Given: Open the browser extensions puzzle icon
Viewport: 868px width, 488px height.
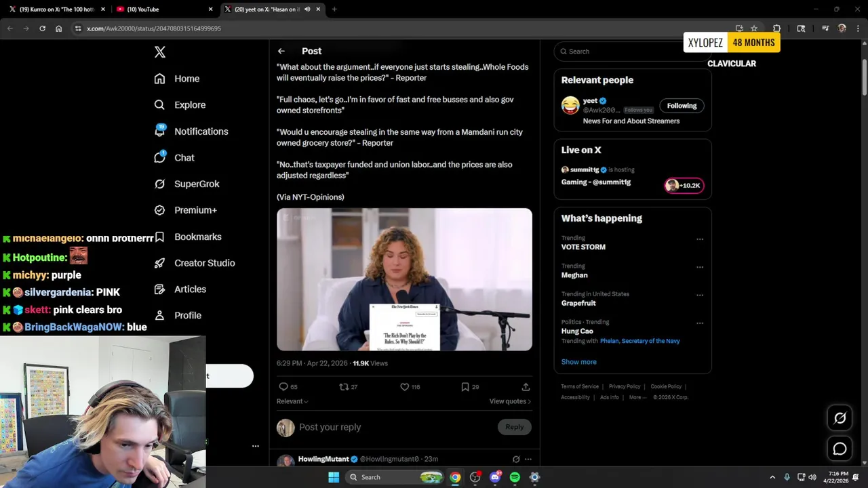Looking at the screenshot, I should (x=777, y=28).
